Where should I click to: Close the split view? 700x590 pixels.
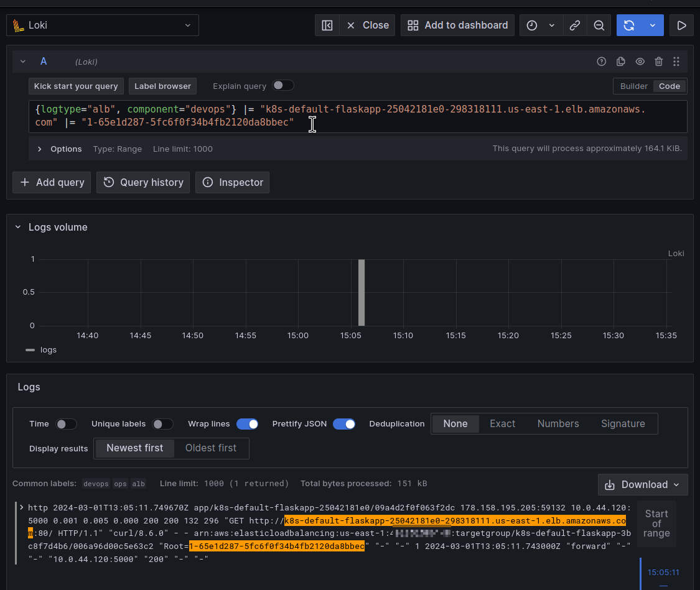367,25
